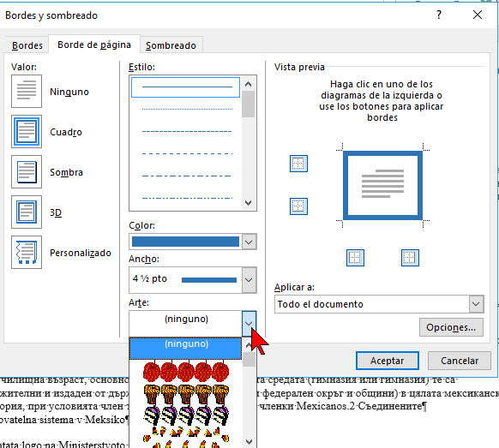This screenshot has width=499, height=448.
Task: Click the Opciones... button
Action: click(x=451, y=327)
